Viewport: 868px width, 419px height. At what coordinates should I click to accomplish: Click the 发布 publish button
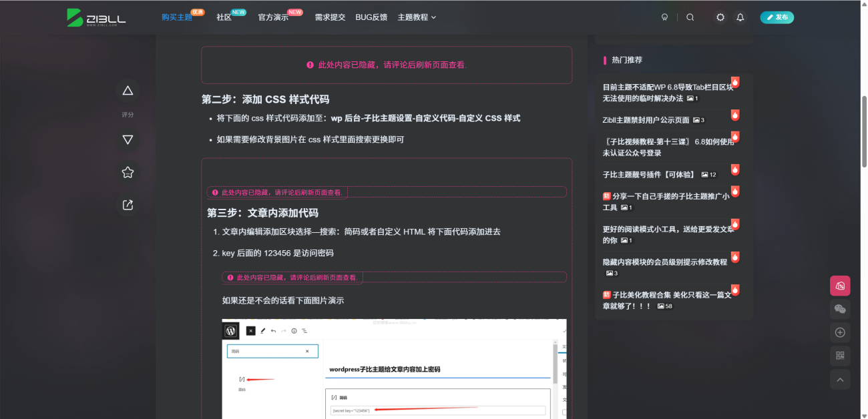click(777, 17)
